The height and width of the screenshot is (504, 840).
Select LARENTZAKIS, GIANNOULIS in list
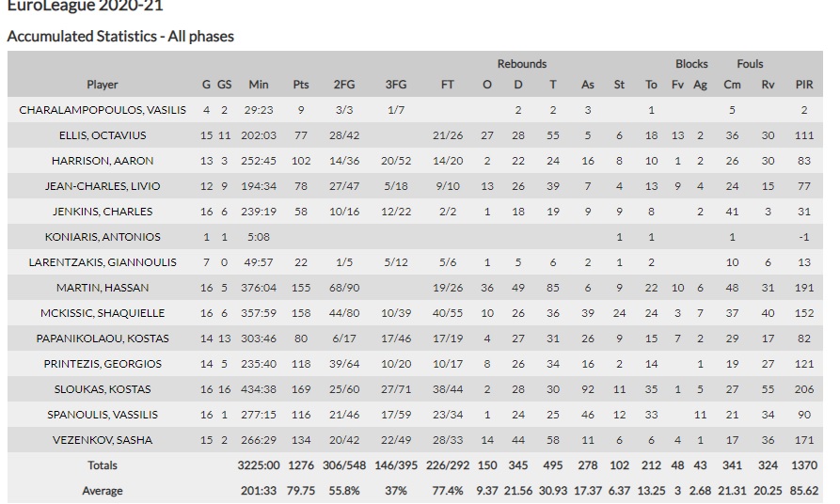(x=103, y=262)
